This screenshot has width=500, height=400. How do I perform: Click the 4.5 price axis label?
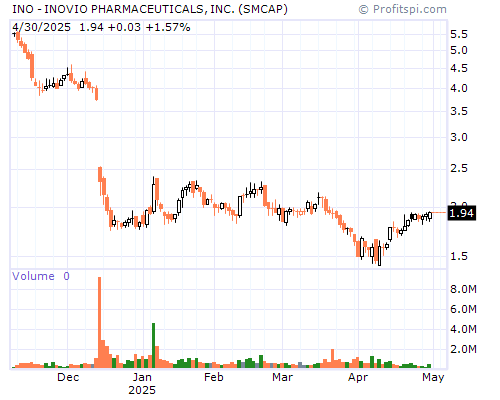(459, 68)
